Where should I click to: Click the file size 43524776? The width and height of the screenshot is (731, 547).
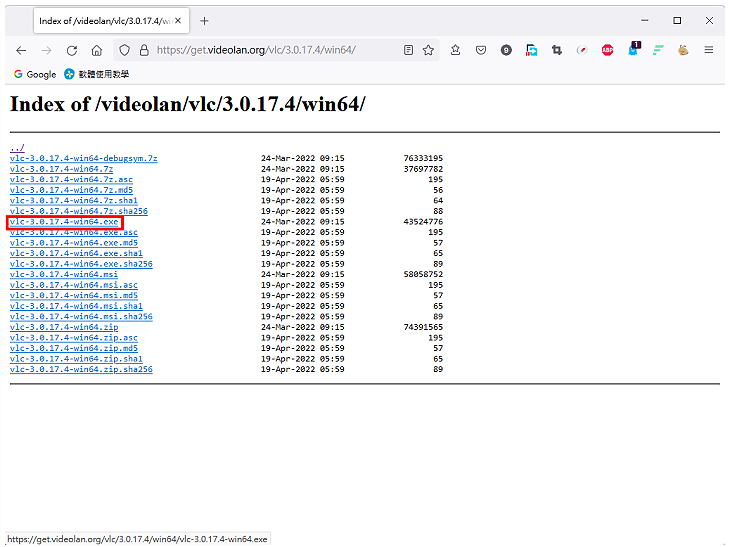tap(423, 222)
